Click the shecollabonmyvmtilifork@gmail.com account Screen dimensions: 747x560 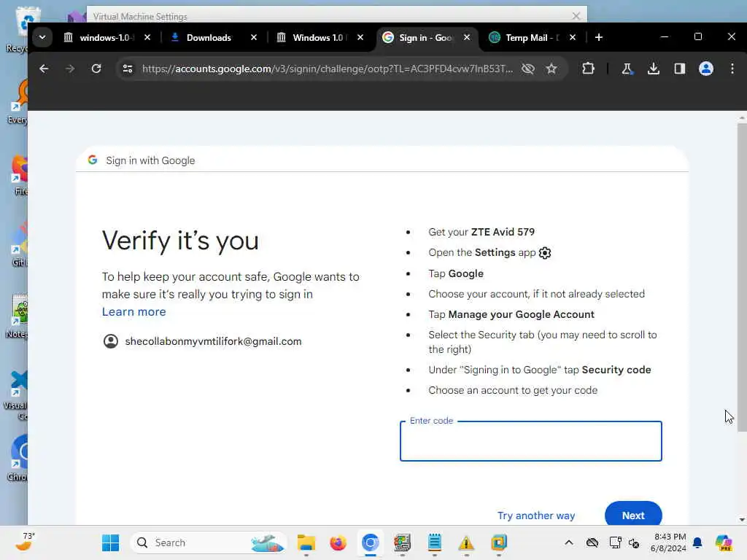point(203,341)
